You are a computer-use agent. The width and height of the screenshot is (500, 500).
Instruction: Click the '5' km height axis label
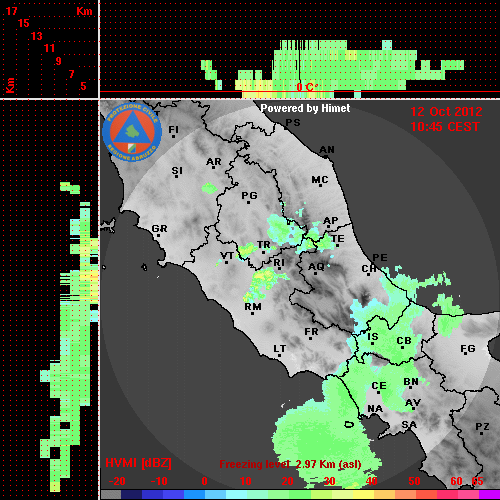click(83, 86)
